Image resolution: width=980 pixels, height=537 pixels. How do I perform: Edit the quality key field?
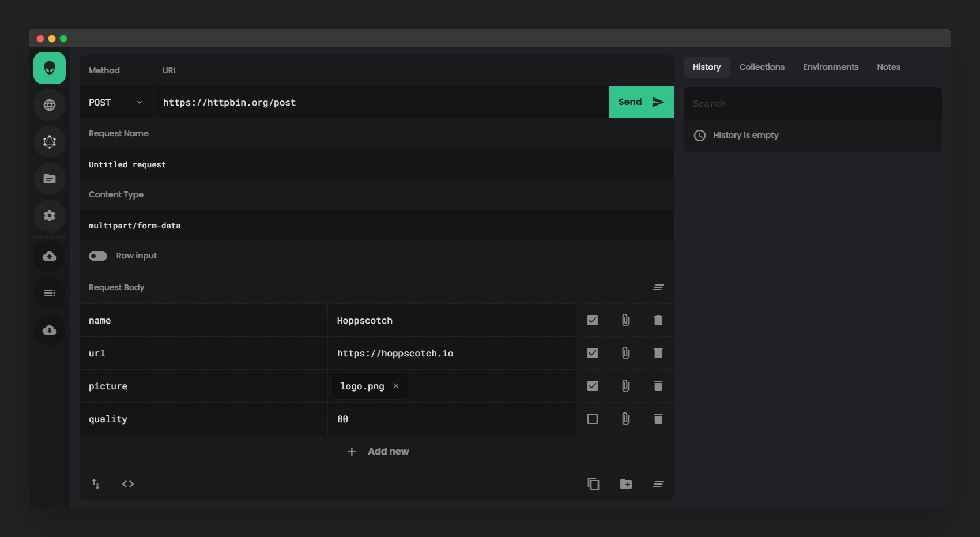[203, 419]
